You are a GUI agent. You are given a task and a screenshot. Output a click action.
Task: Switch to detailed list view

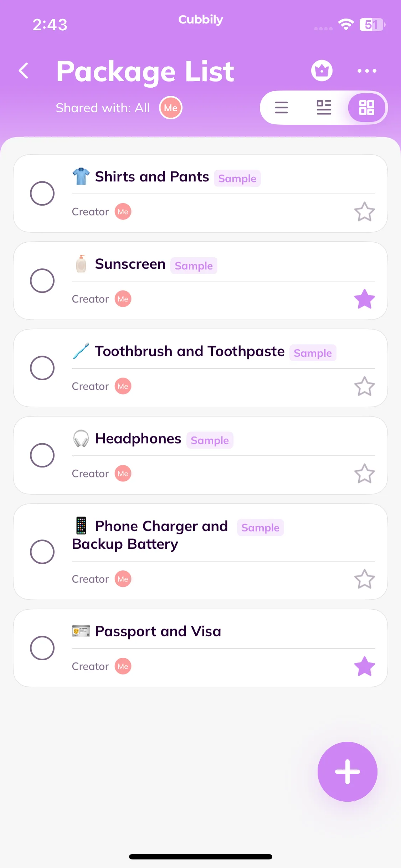324,107
